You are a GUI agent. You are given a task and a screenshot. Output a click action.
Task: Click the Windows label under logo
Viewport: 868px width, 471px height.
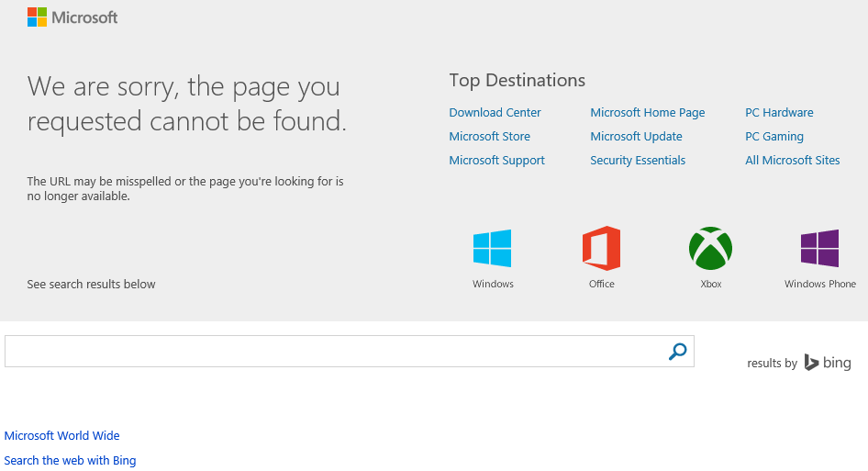tap(493, 284)
